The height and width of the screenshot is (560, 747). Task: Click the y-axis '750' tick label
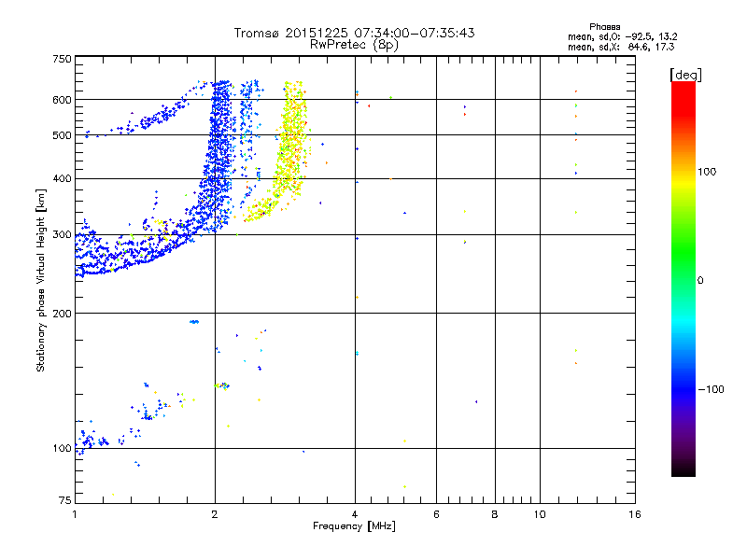[x=62, y=59]
